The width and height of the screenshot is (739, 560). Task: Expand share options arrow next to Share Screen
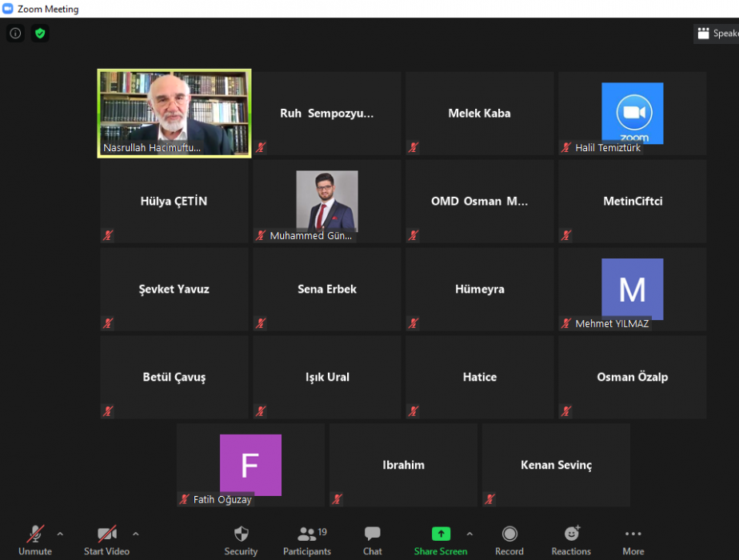(469, 534)
